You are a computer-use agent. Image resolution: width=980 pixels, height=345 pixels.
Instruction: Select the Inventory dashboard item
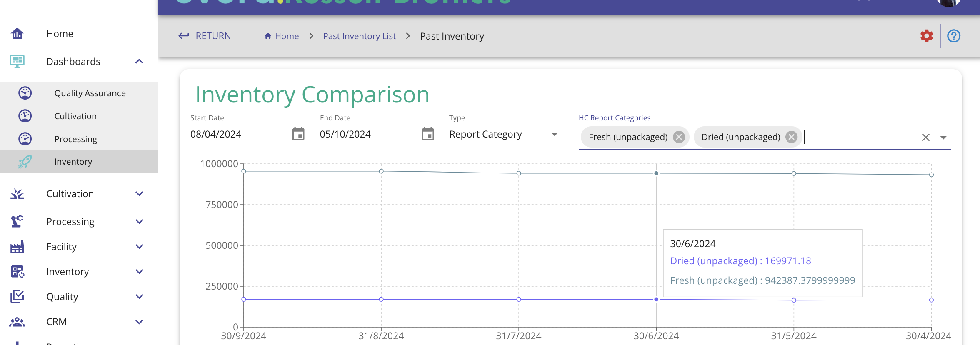[79, 162]
